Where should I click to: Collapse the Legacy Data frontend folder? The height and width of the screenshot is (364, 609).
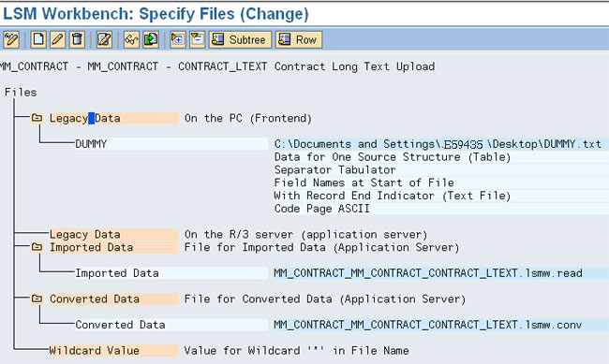pos(37,118)
